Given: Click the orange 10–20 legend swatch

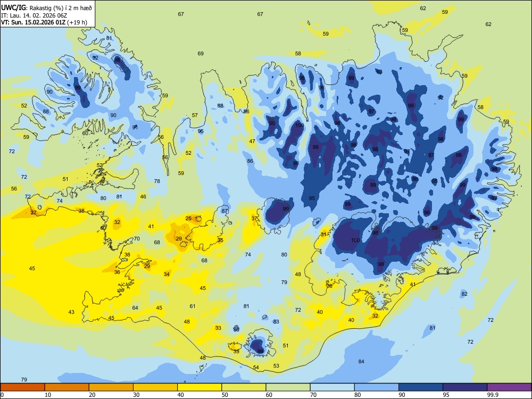Looking at the screenshot, I should point(67,387).
